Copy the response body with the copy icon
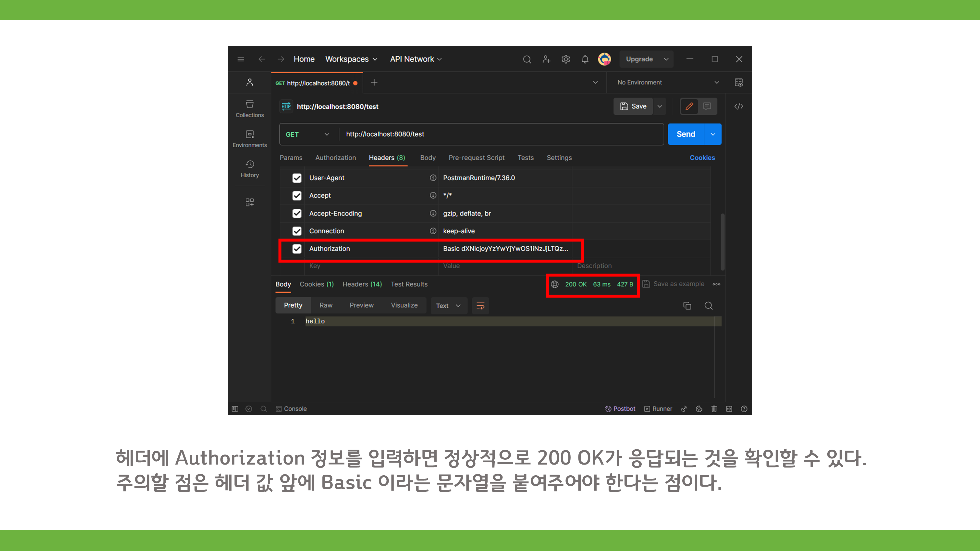 pos(687,306)
